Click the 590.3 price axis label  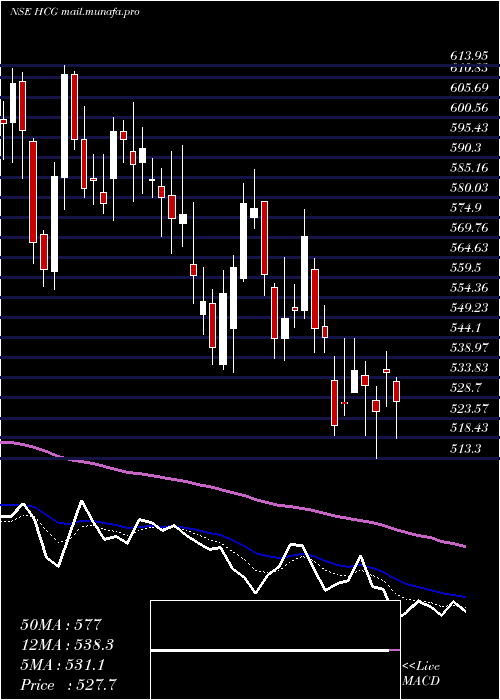click(x=465, y=147)
